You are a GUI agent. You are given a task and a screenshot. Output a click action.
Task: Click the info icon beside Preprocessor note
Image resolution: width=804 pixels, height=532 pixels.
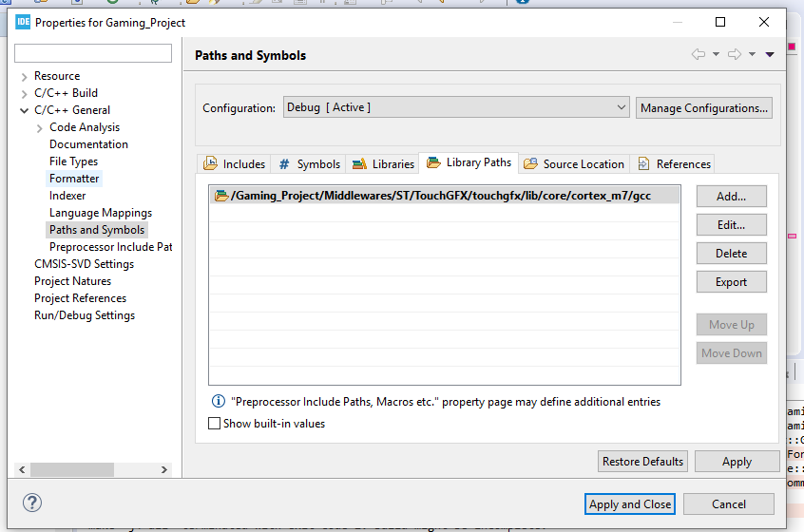pyautogui.click(x=219, y=401)
